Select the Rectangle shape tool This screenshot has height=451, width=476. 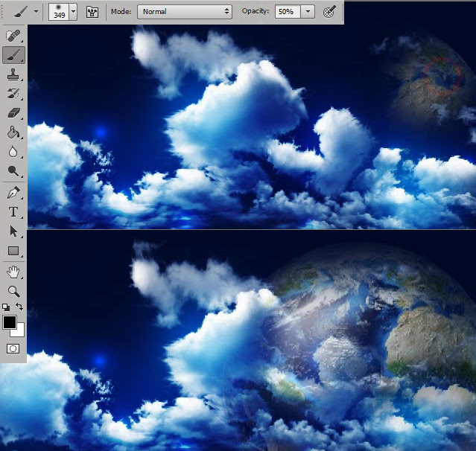(13, 251)
